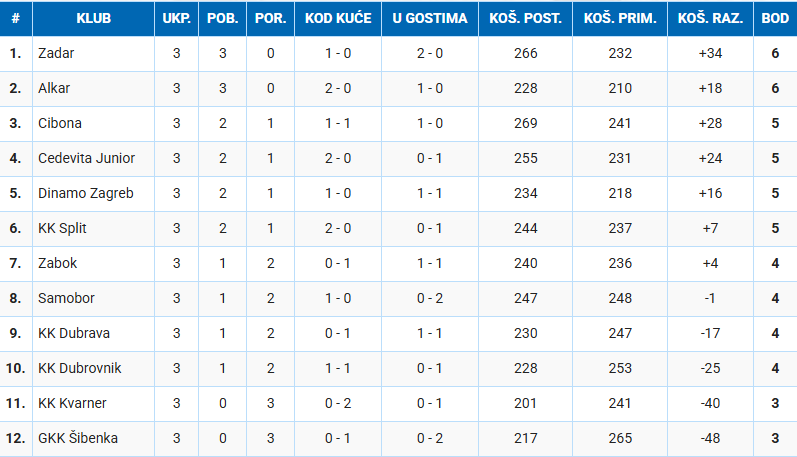The height and width of the screenshot is (457, 797).
Task: Sort by the BOD column header
Action: point(775,19)
